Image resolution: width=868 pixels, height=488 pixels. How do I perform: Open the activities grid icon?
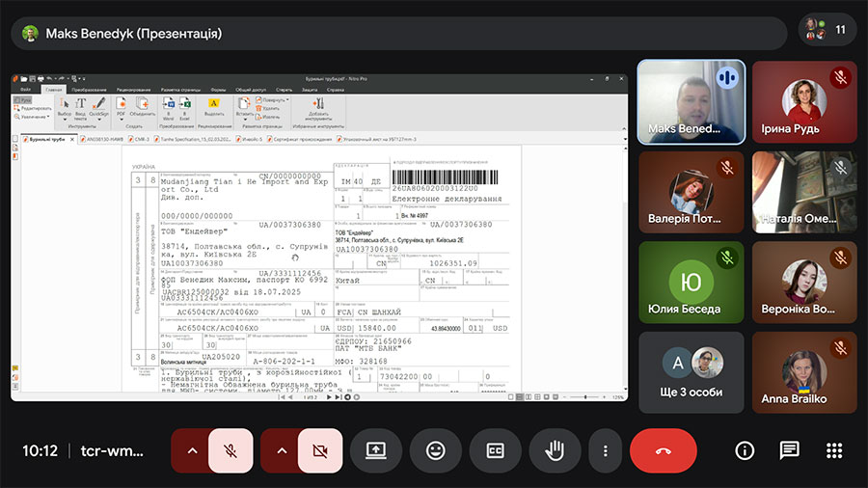834,450
